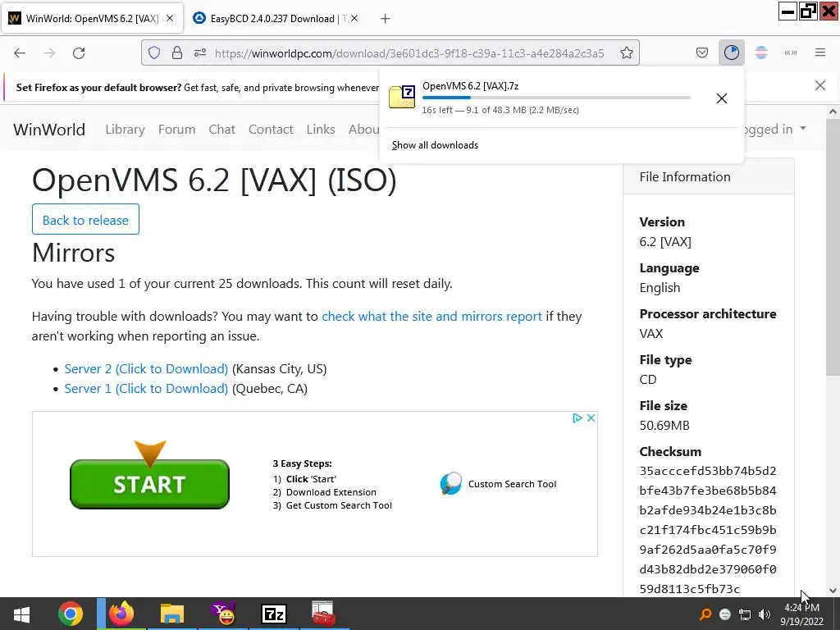Viewport: 840px width, 630px height.
Task: Cancel the OpenVMS 6.2 download
Action: pyautogui.click(x=722, y=98)
